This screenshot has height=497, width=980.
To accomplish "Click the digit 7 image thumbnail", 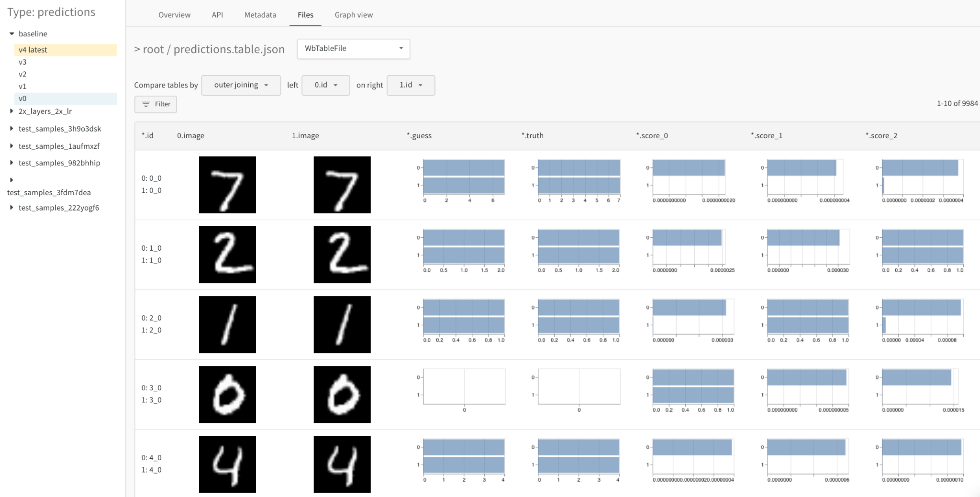I will (227, 184).
